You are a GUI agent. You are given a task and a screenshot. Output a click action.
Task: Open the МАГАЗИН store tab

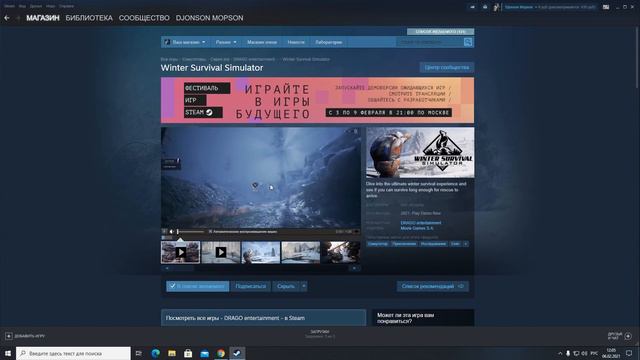pyautogui.click(x=43, y=18)
